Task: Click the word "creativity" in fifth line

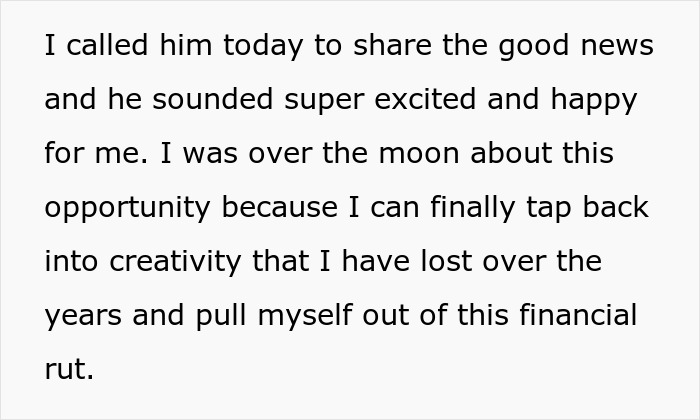Action: pos(175,263)
